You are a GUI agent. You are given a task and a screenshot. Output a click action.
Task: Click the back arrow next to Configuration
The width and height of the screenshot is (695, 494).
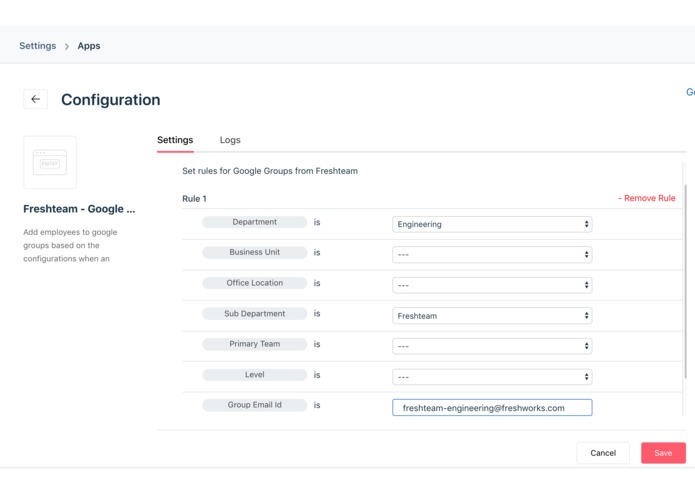35,99
